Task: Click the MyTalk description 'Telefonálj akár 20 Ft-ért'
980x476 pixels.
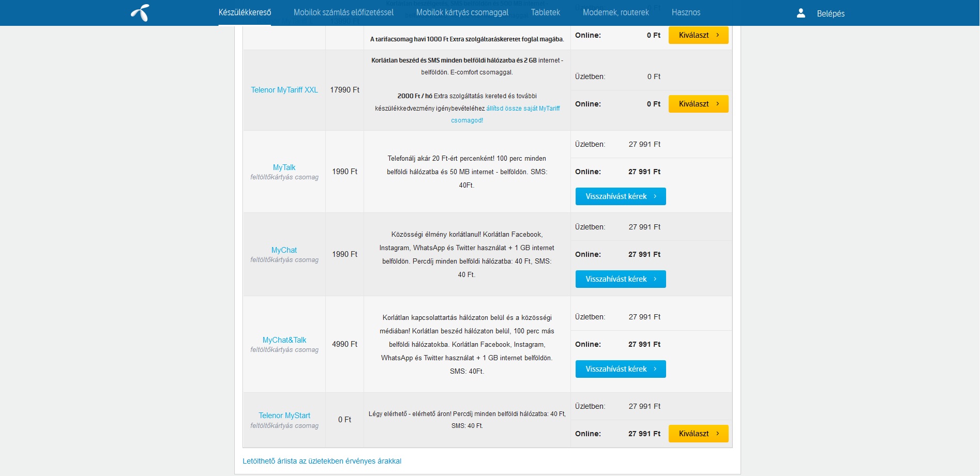Action: 467,172
